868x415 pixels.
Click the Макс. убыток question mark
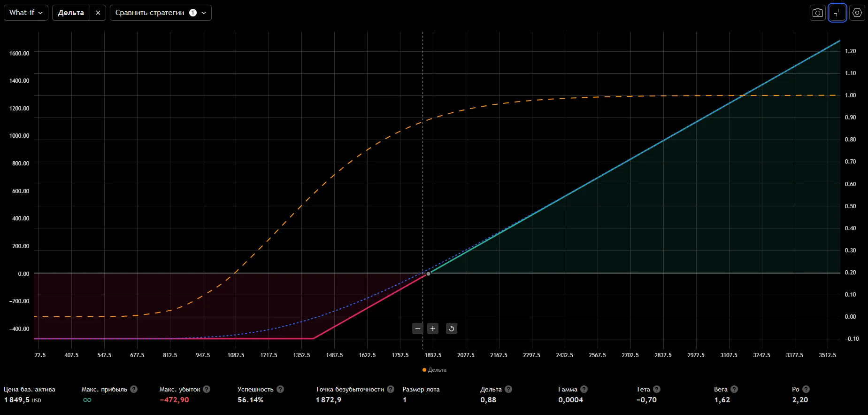(x=207, y=389)
